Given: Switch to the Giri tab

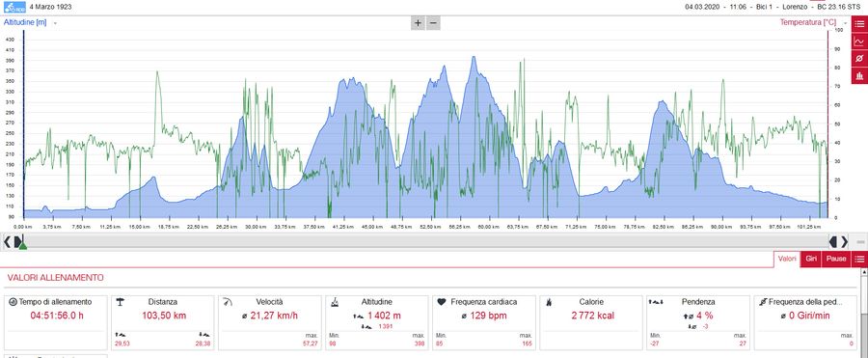Looking at the screenshot, I should (811, 259).
